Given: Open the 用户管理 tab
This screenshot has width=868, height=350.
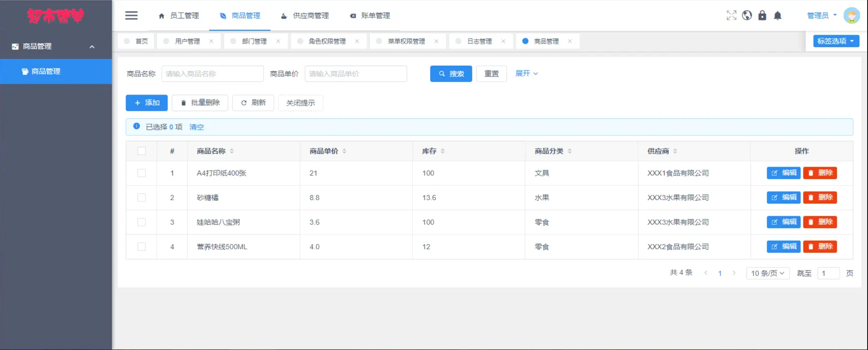Looking at the screenshot, I should [x=187, y=41].
